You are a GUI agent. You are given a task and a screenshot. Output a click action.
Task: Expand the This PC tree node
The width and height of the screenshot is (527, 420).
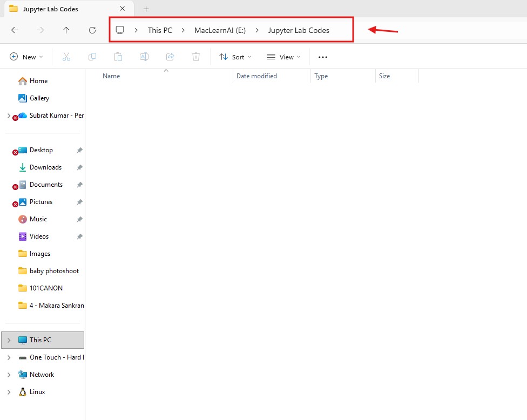pyautogui.click(x=8, y=340)
